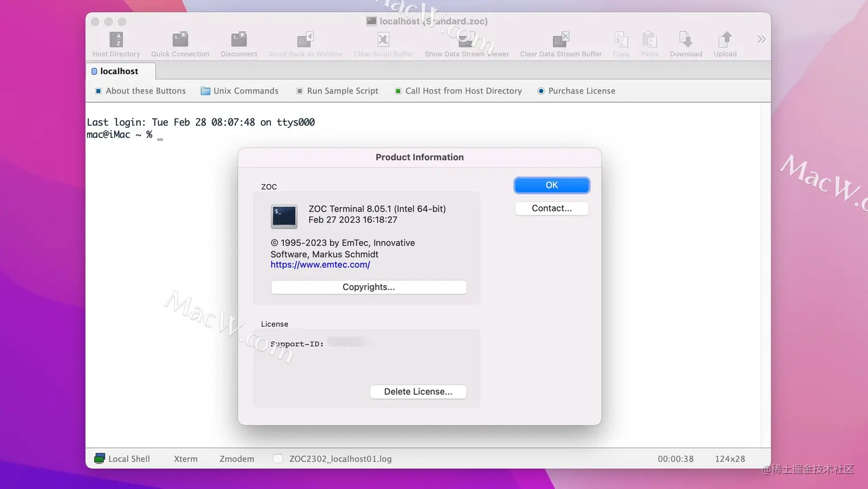The height and width of the screenshot is (489, 868).
Task: Click the ZOC terminal app icon in dialog
Action: (x=284, y=217)
